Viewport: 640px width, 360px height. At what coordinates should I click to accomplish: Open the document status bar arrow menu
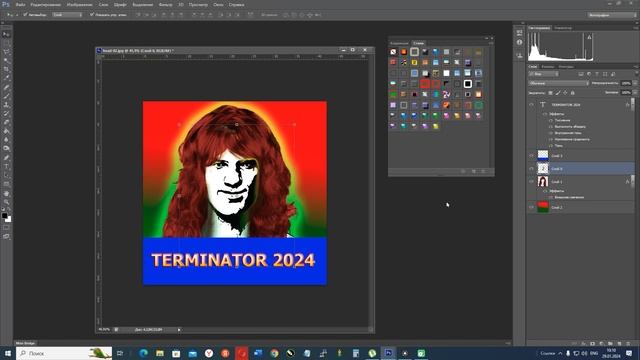[x=179, y=330]
